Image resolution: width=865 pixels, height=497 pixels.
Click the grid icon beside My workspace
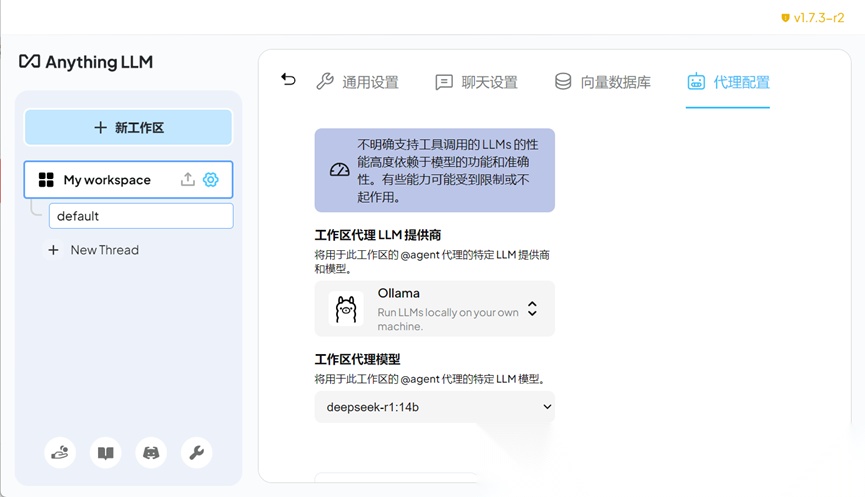coord(46,180)
